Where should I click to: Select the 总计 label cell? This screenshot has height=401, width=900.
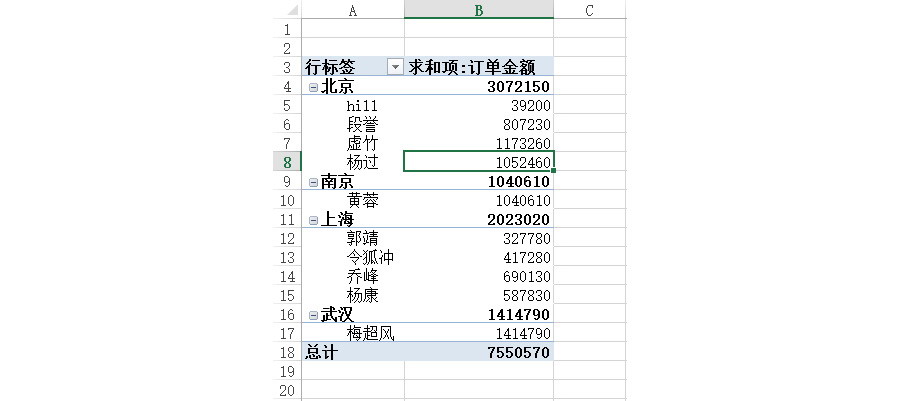[x=352, y=352]
